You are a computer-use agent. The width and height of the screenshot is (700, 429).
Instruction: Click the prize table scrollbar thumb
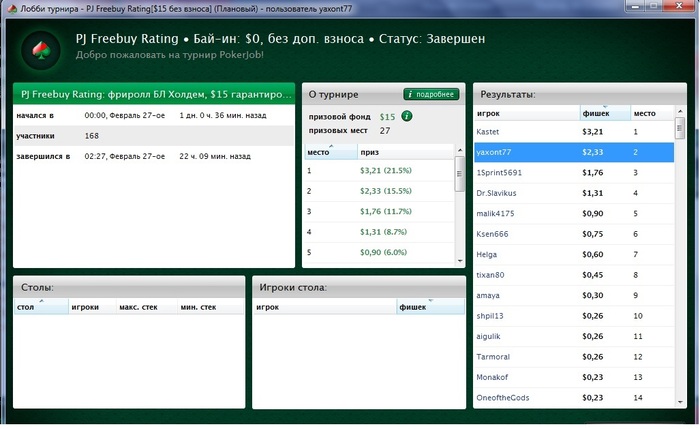[x=460, y=174]
